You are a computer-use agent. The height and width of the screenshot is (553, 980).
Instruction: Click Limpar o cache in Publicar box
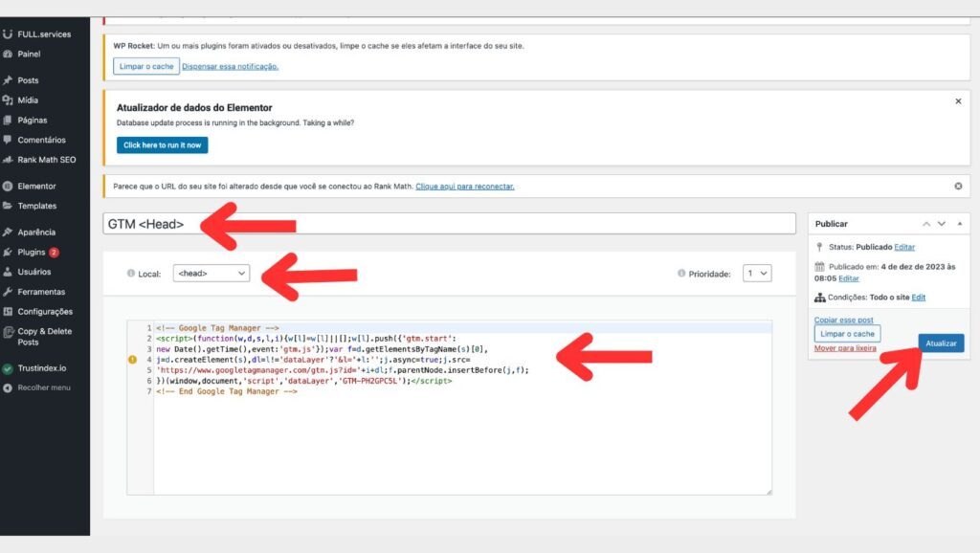847,334
